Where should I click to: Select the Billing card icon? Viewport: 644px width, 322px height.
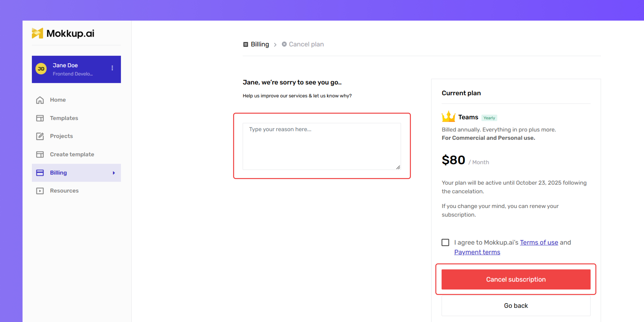click(x=40, y=173)
